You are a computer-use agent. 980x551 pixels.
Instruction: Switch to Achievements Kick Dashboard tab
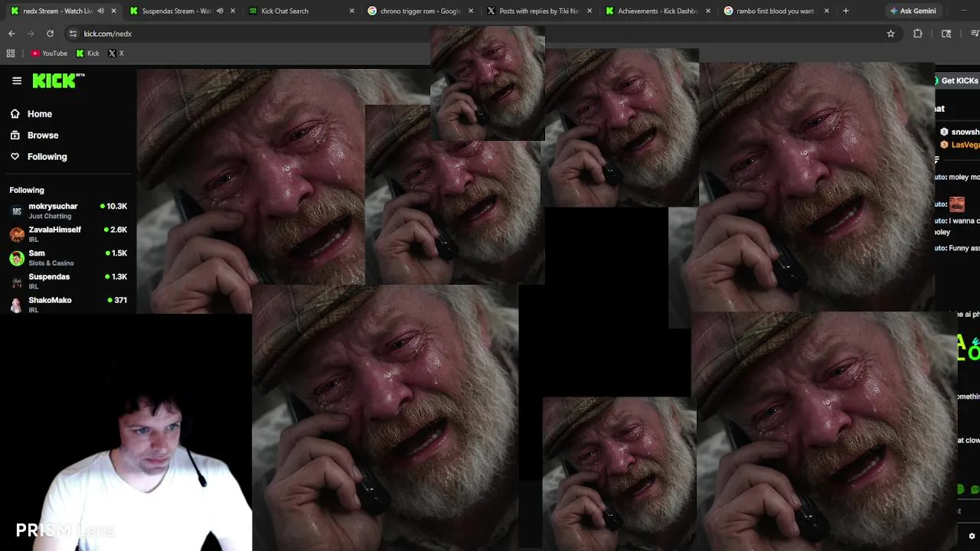pyautogui.click(x=657, y=11)
